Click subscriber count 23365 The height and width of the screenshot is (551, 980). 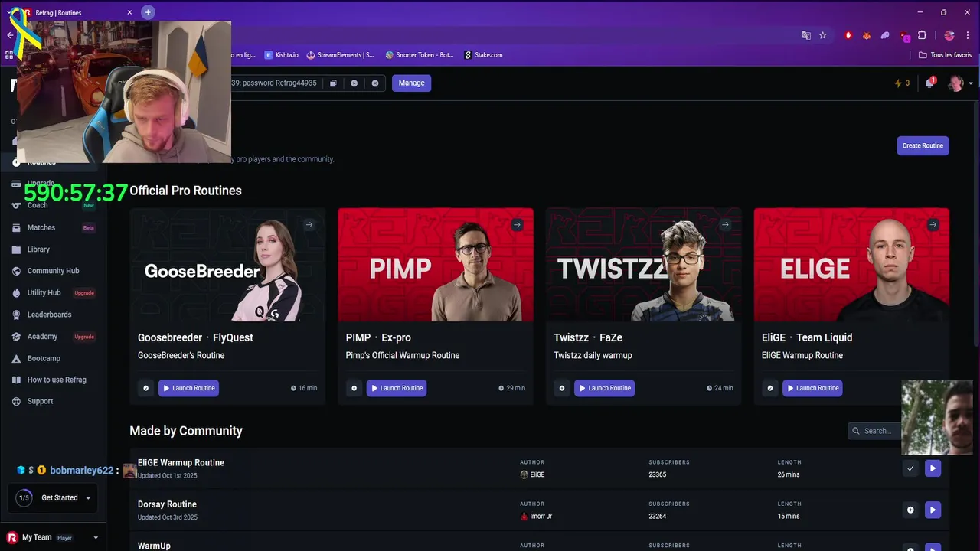[657, 475]
